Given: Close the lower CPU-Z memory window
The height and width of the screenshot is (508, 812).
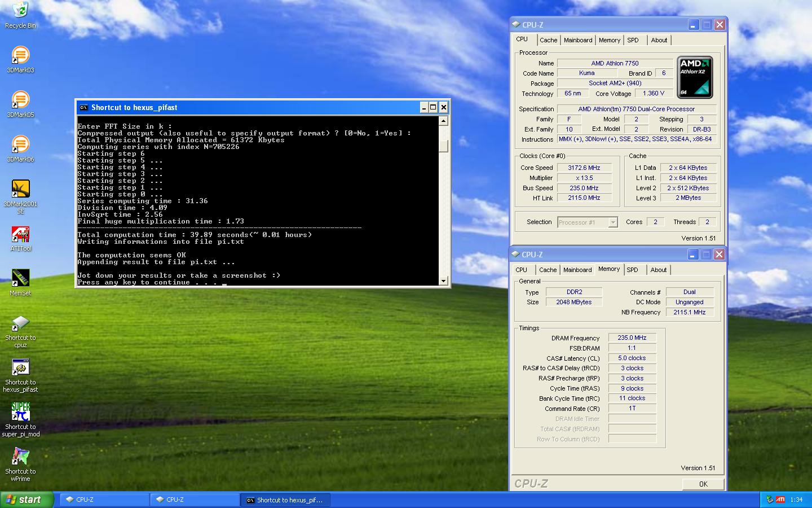Looking at the screenshot, I should coord(719,255).
